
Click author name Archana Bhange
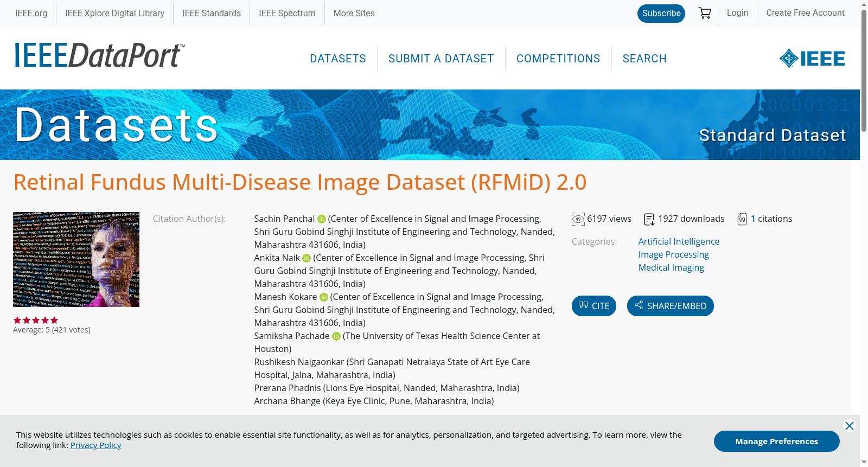[287, 401]
